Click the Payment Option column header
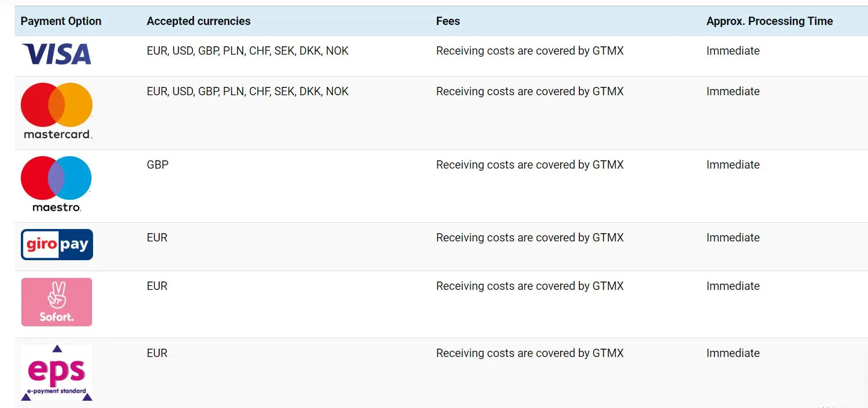 (x=61, y=21)
